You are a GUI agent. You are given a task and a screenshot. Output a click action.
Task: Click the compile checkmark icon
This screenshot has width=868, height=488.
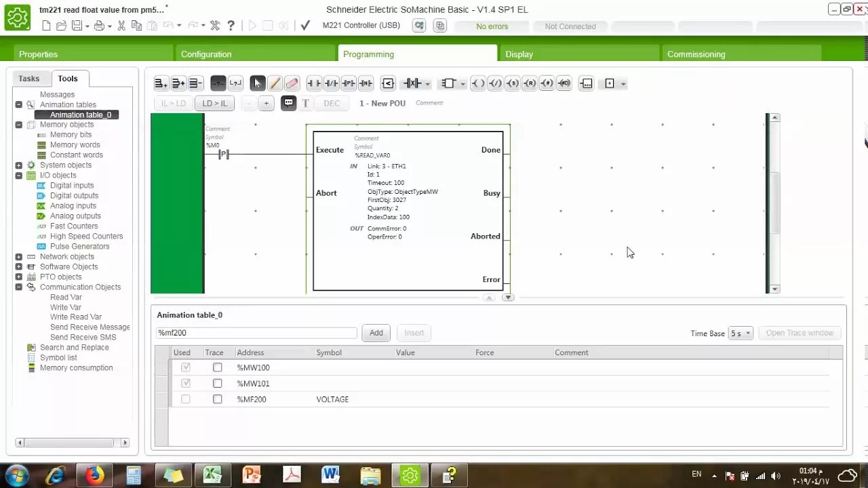(305, 26)
